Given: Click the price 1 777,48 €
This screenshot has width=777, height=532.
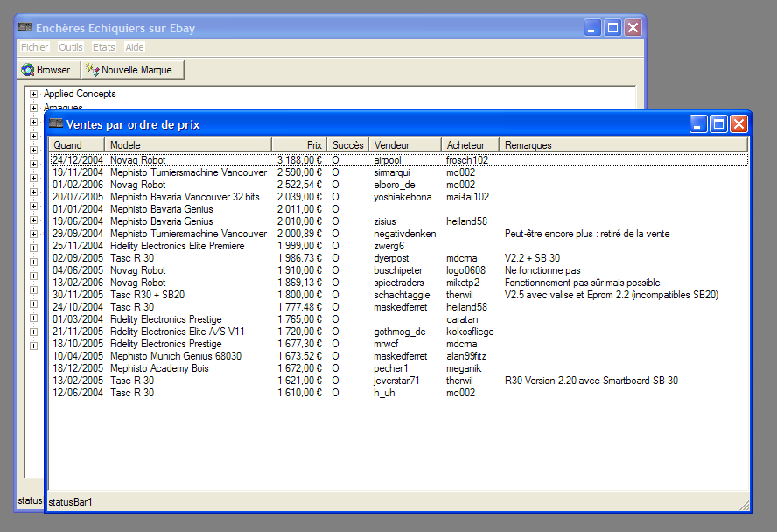Looking at the screenshot, I should point(299,307).
